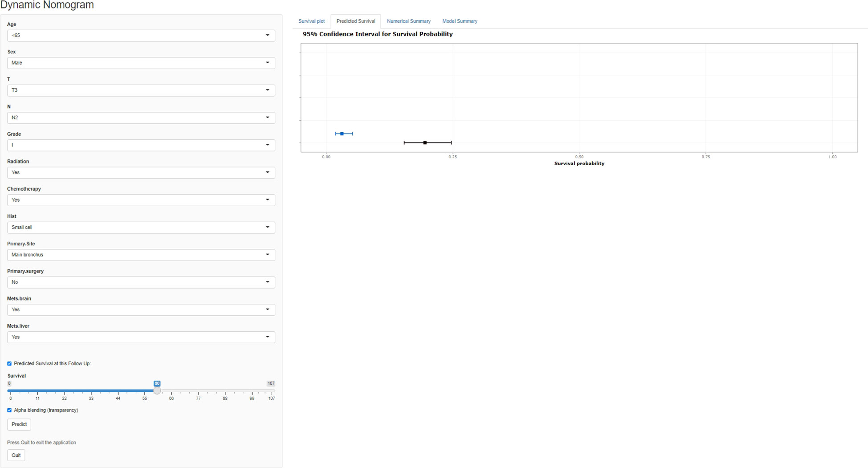This screenshot has height=468, width=868.
Task: Click the 95% Confidence Interval plot title
Action: tap(378, 34)
